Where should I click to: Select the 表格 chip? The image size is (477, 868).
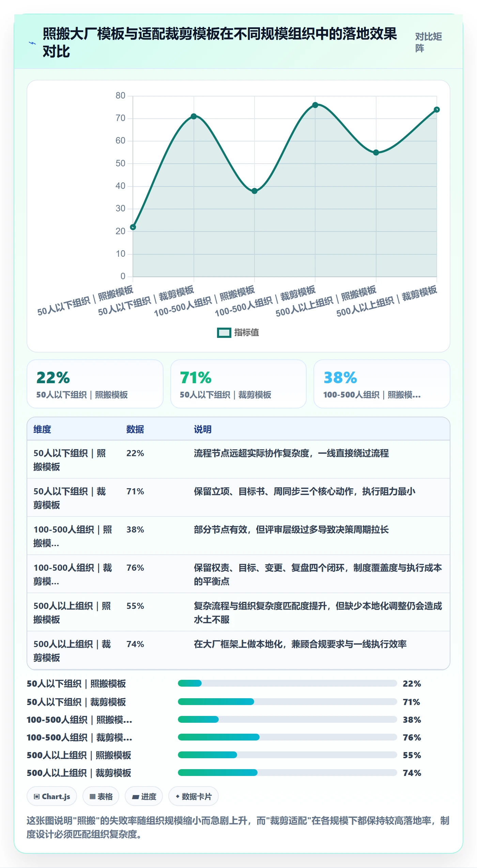pos(101,796)
